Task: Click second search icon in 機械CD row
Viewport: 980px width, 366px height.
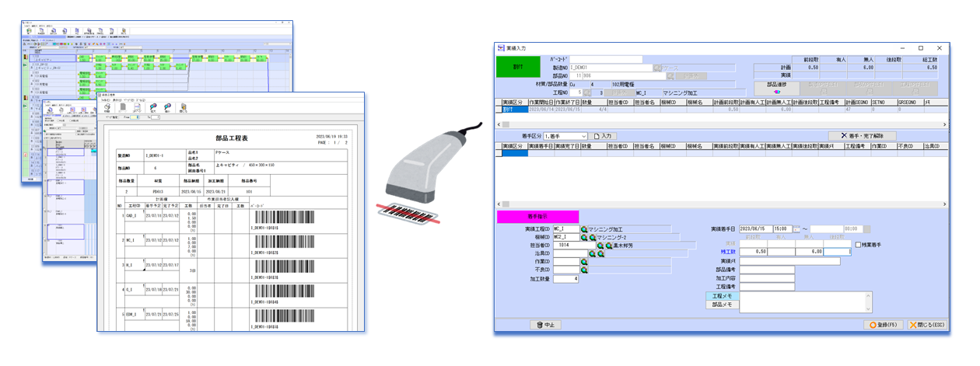Action: (x=593, y=237)
